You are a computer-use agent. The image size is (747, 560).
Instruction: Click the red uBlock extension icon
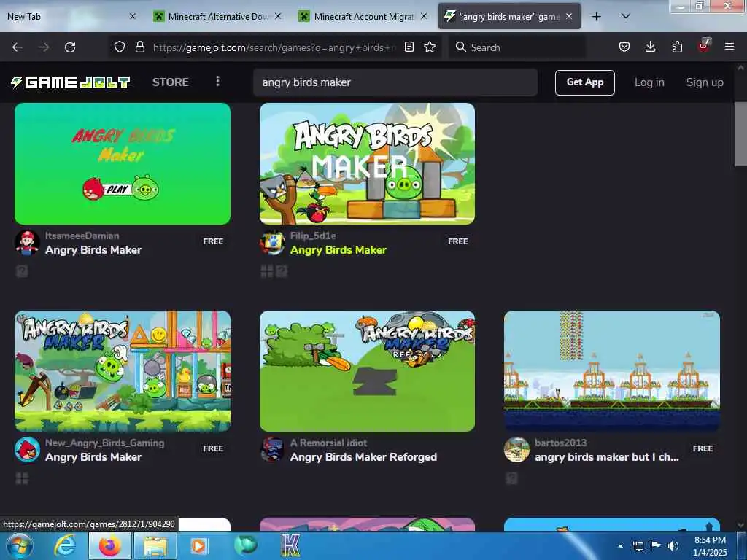704,46
